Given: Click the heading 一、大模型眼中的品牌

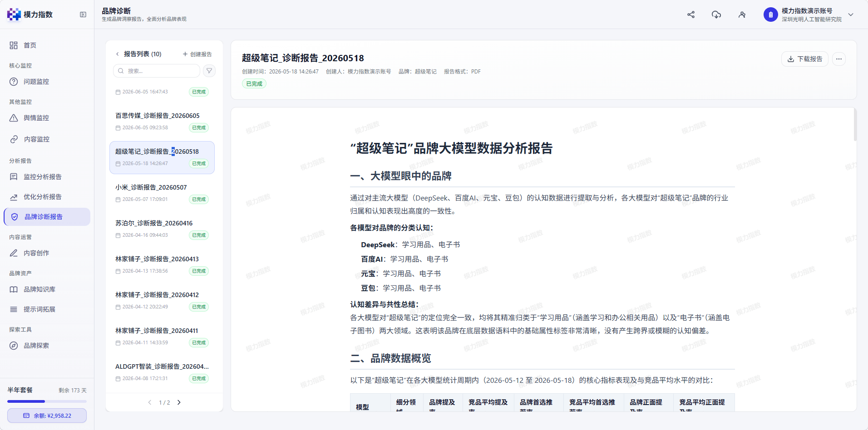Looking at the screenshot, I should (x=401, y=176).
